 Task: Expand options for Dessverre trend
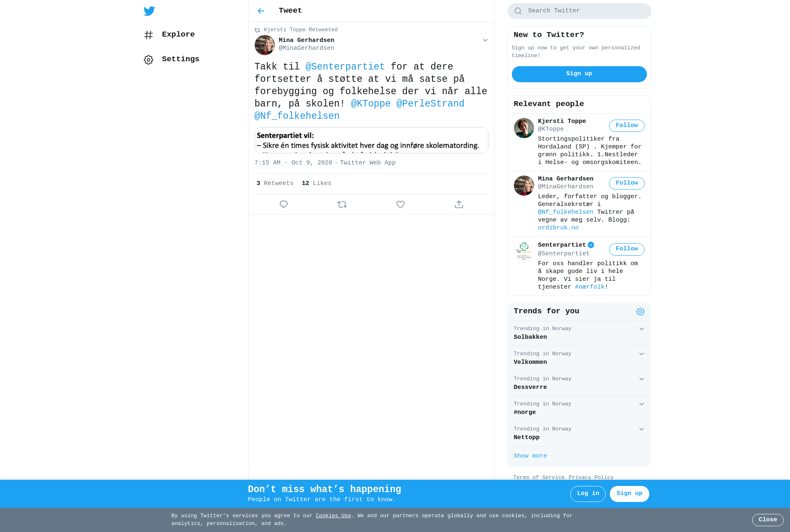click(641, 379)
